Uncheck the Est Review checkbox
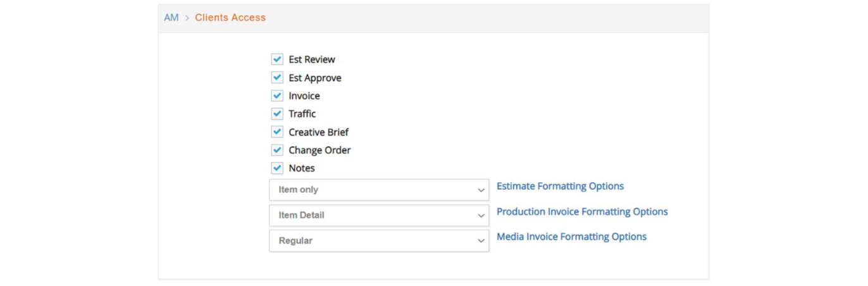 click(x=277, y=59)
